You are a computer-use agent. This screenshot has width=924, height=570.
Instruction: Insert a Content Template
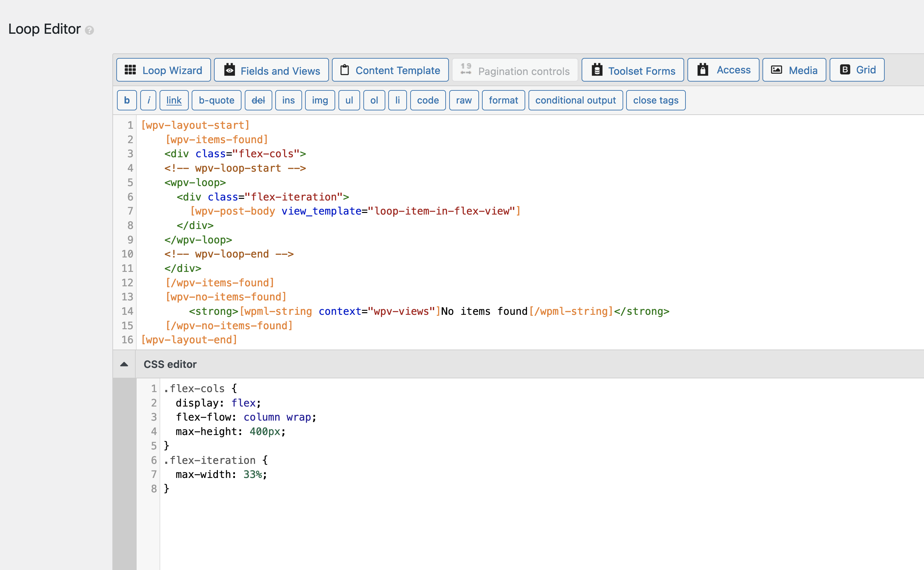point(390,70)
